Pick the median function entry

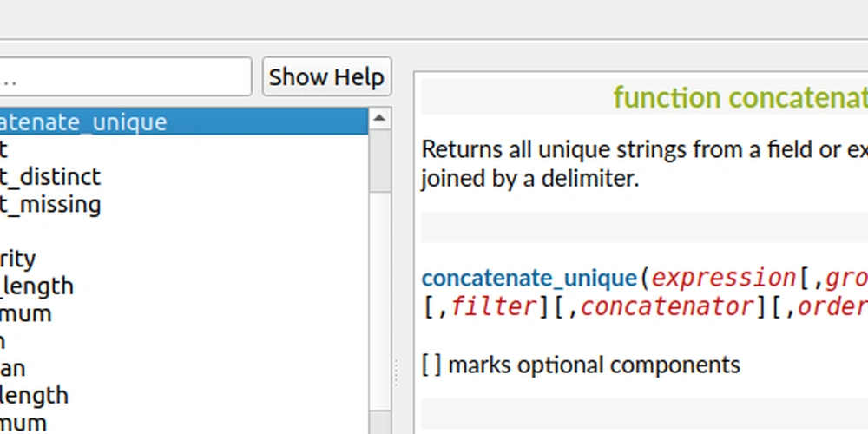(13, 369)
